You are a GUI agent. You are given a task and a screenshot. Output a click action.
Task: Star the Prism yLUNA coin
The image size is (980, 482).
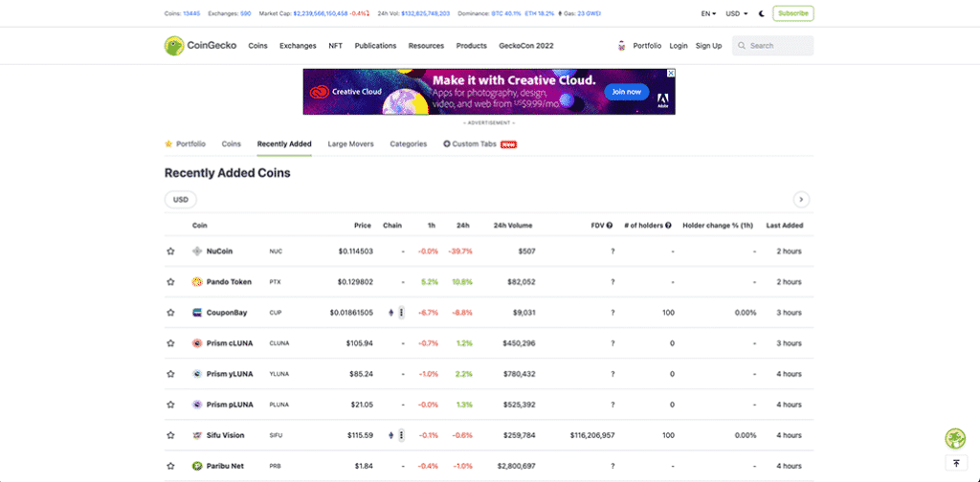170,373
